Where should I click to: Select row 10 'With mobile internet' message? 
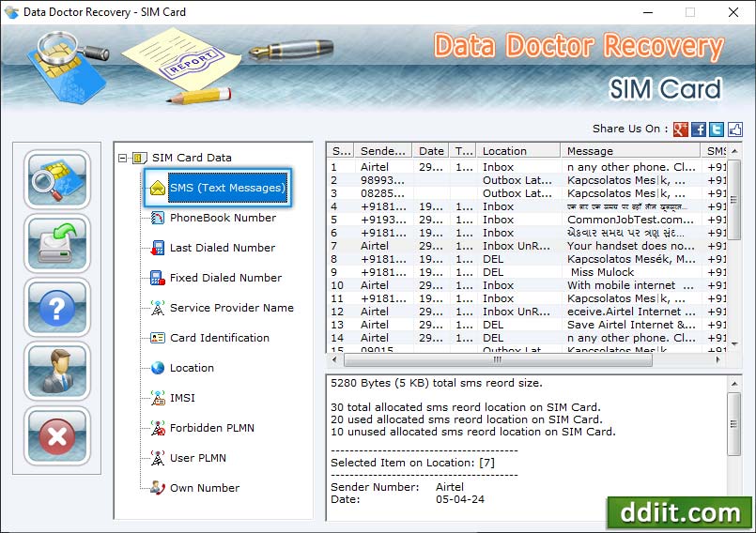pyautogui.click(x=630, y=285)
